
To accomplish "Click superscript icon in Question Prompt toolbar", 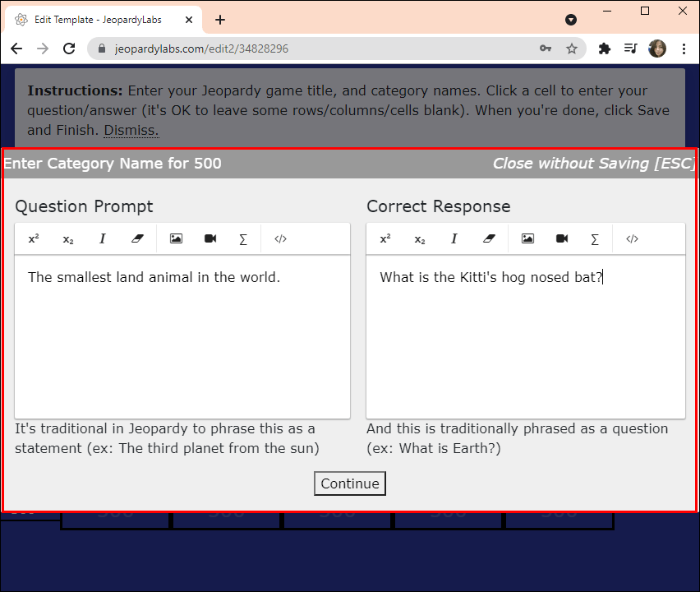I will [x=34, y=239].
